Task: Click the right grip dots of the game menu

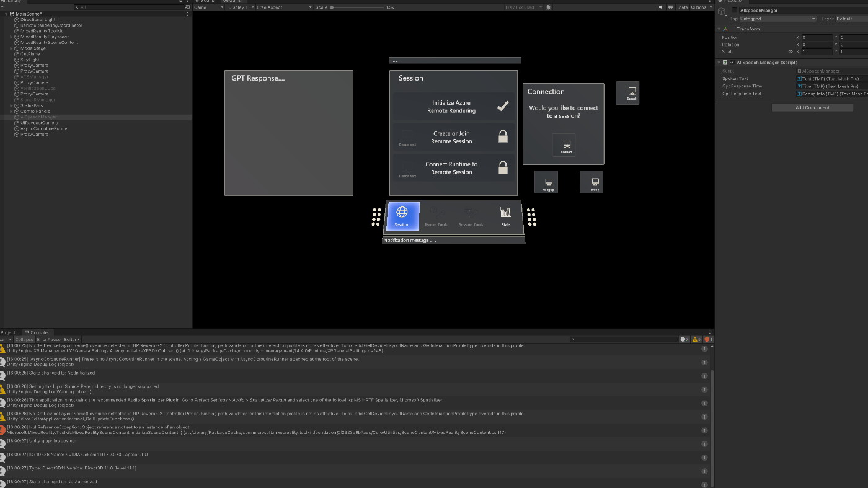Action: (x=531, y=216)
